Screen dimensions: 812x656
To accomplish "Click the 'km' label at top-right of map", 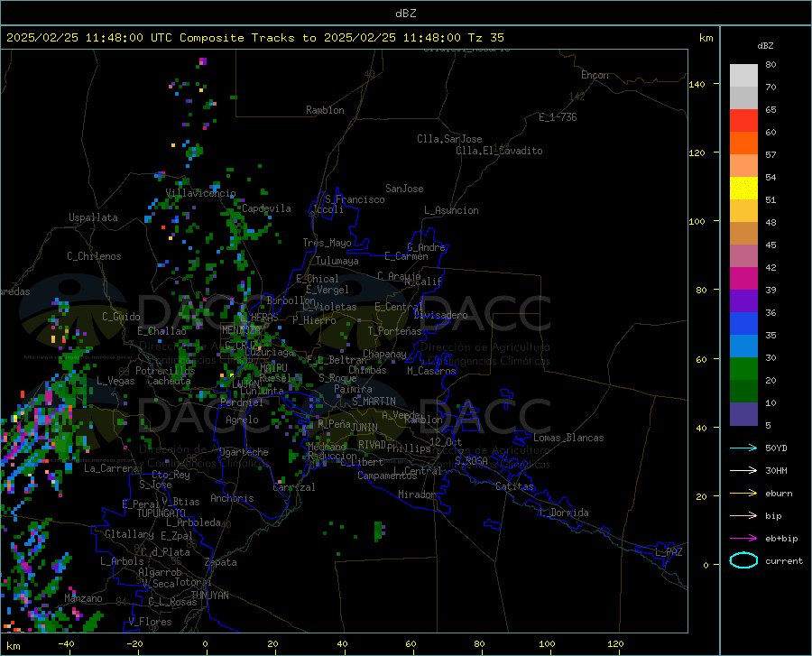I will click(706, 38).
